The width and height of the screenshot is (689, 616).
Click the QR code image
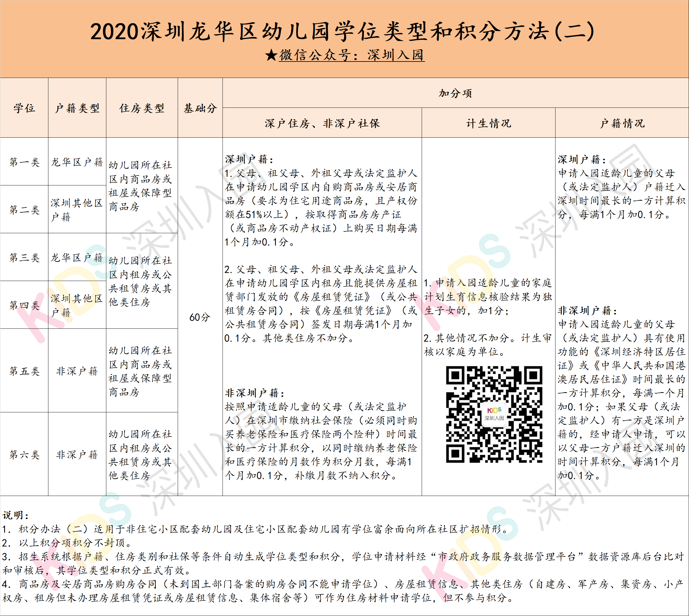click(494, 414)
